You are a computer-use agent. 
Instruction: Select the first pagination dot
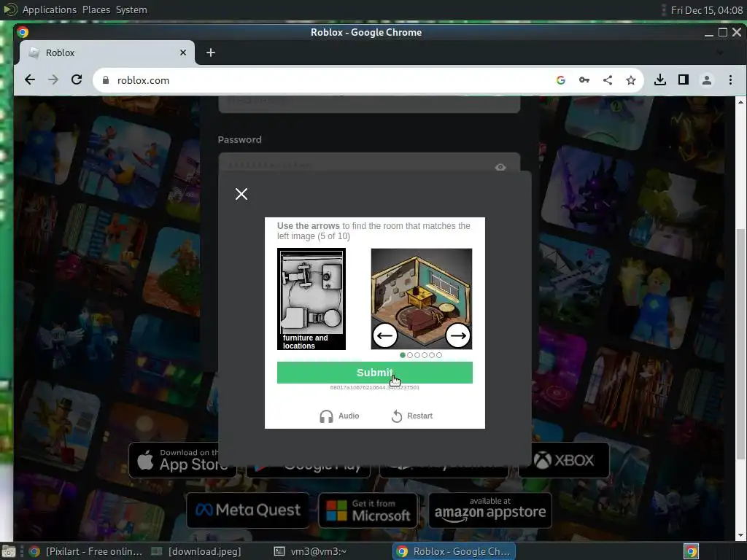point(403,355)
